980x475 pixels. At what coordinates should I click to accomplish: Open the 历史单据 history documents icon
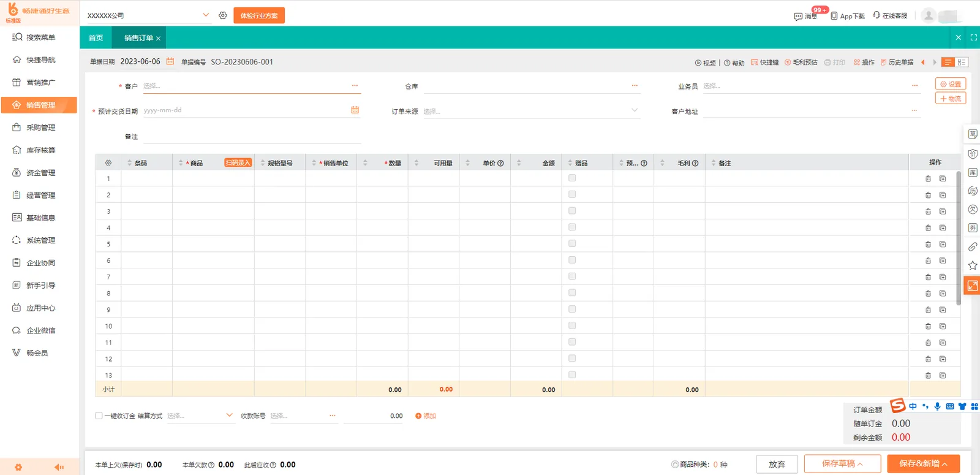(x=884, y=63)
